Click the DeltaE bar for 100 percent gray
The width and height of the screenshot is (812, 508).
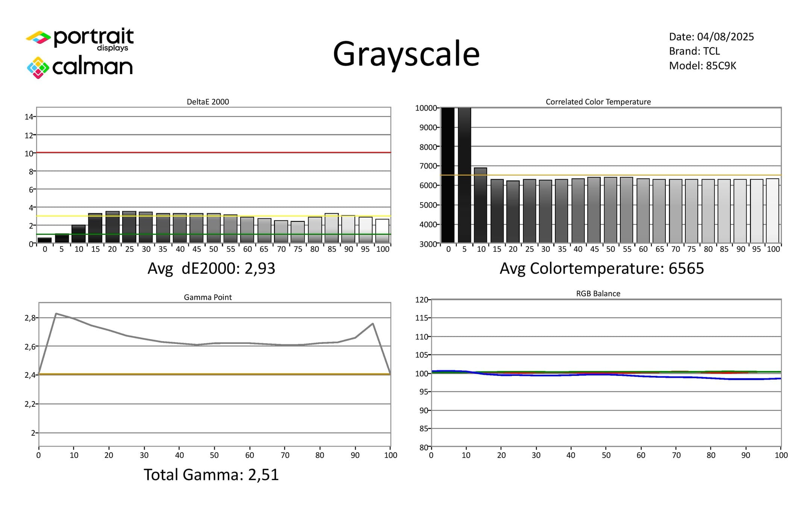382,231
